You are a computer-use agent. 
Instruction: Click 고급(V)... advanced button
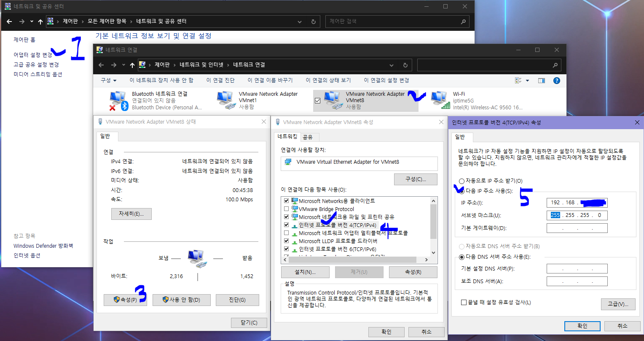pos(618,304)
